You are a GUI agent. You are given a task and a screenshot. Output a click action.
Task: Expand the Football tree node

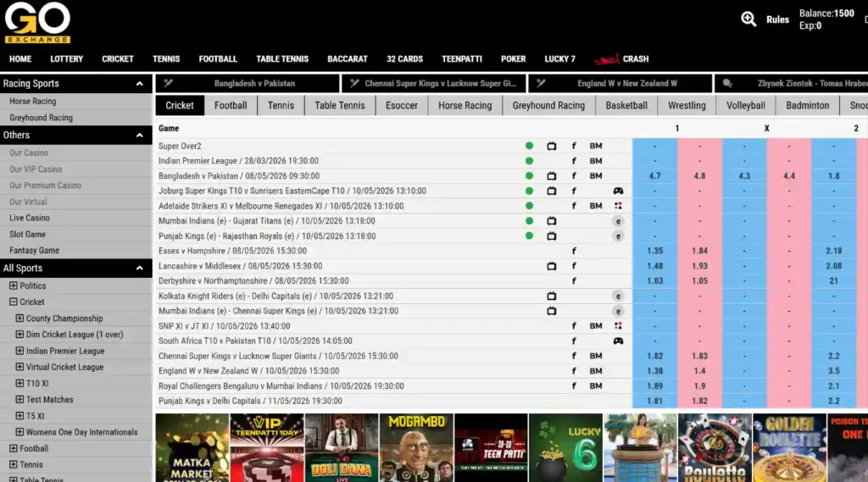14,448
